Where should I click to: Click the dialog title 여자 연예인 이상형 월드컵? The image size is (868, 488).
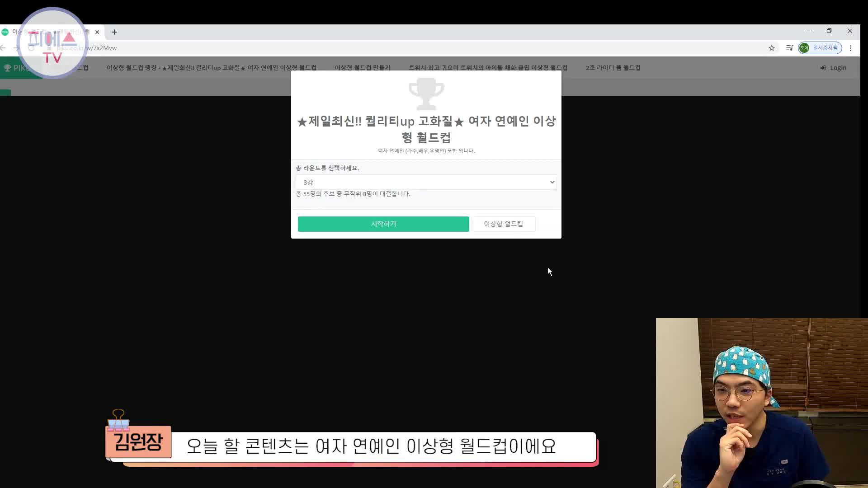pos(426,129)
